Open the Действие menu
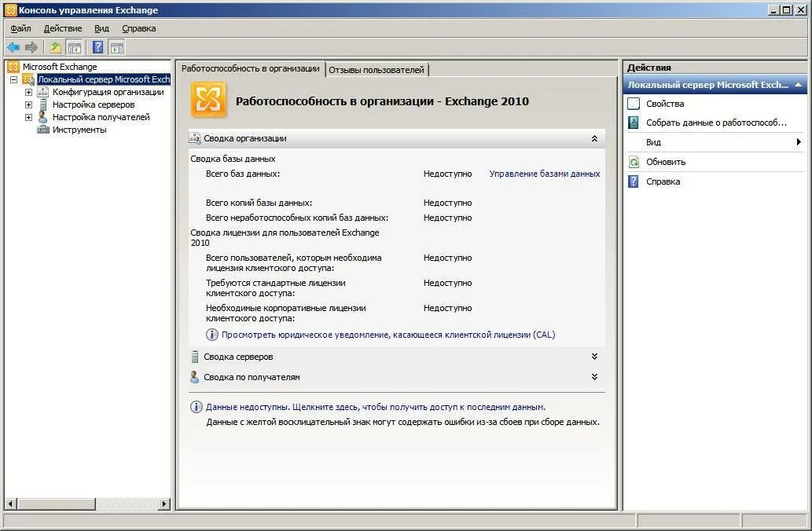 click(x=63, y=28)
